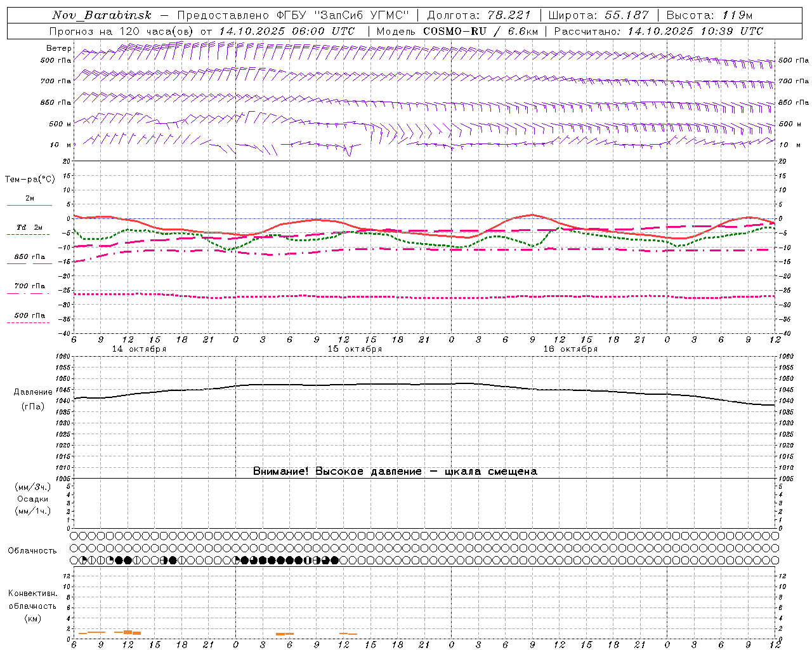Viewport: 812px width, 650px height.
Task: Select the Рассчитано: 14.10.2025 10:39 UTC timestamp
Action: [x=658, y=31]
